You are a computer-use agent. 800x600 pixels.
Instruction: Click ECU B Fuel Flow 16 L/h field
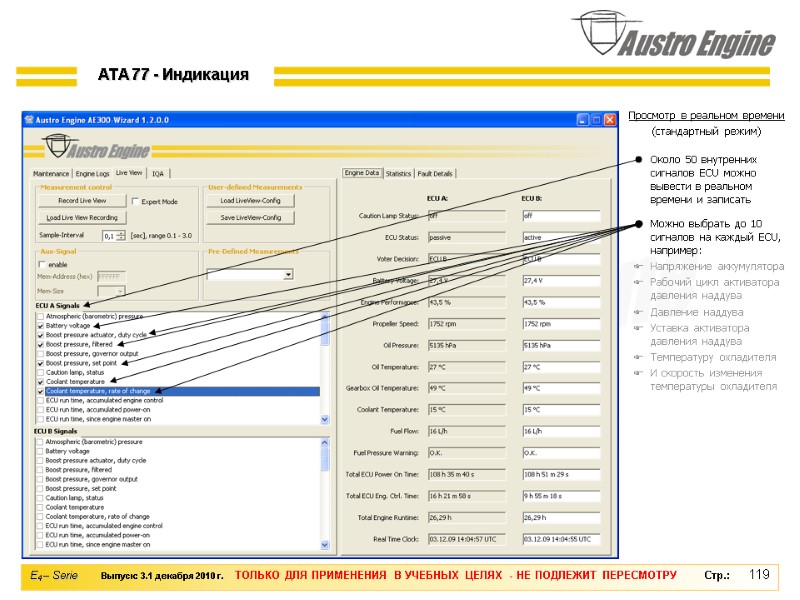click(561, 431)
